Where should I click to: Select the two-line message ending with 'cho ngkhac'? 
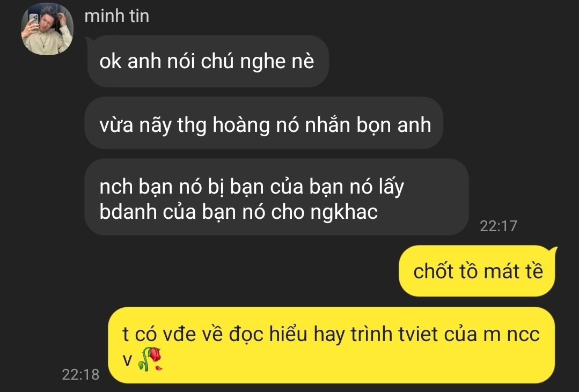click(x=276, y=197)
